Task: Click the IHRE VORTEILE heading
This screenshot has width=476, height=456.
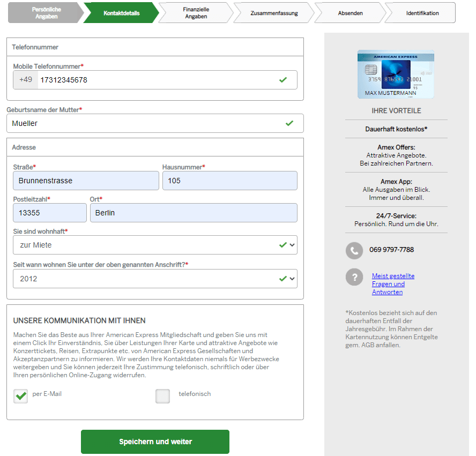Action: (396, 111)
